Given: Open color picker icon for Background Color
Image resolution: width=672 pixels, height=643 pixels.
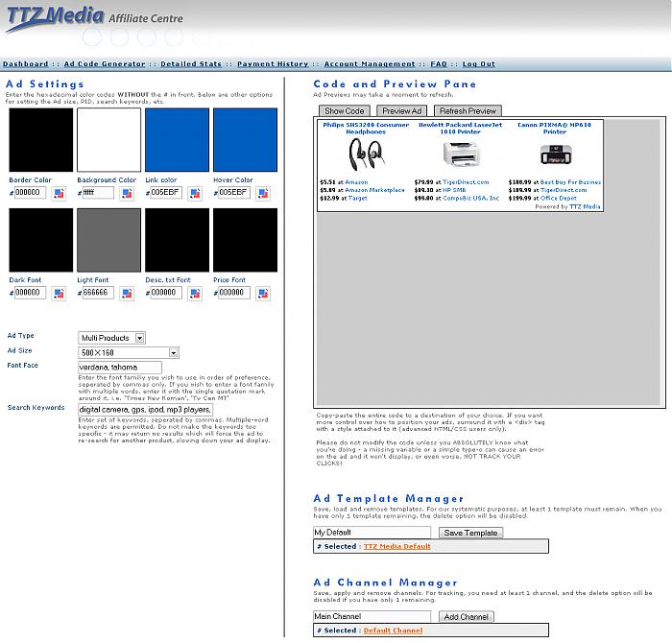Looking at the screenshot, I should [x=127, y=194].
